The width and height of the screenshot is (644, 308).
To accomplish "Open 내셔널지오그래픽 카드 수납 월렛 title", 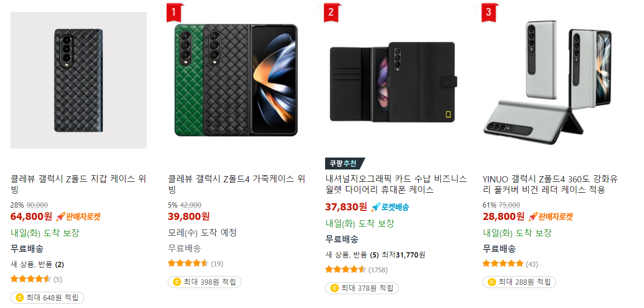I will point(396,185).
